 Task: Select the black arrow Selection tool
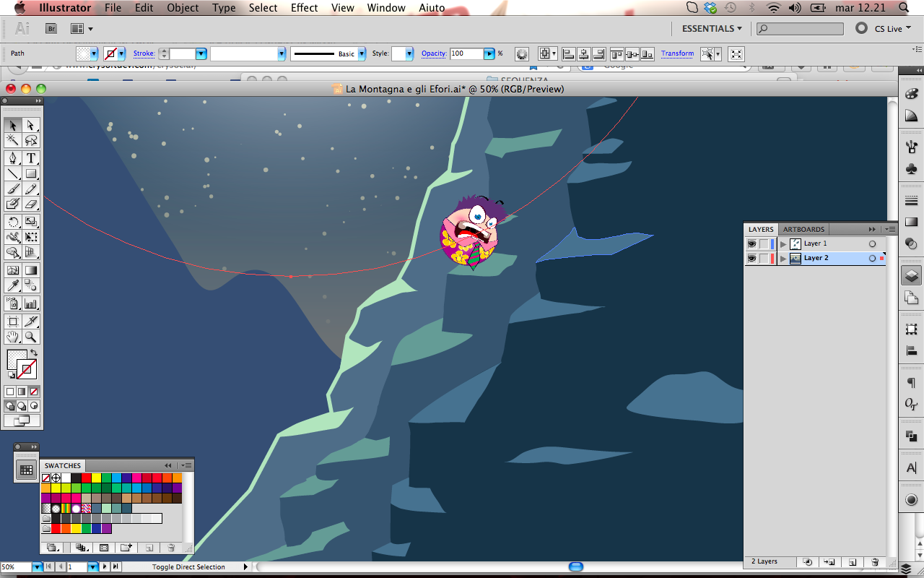click(x=13, y=126)
